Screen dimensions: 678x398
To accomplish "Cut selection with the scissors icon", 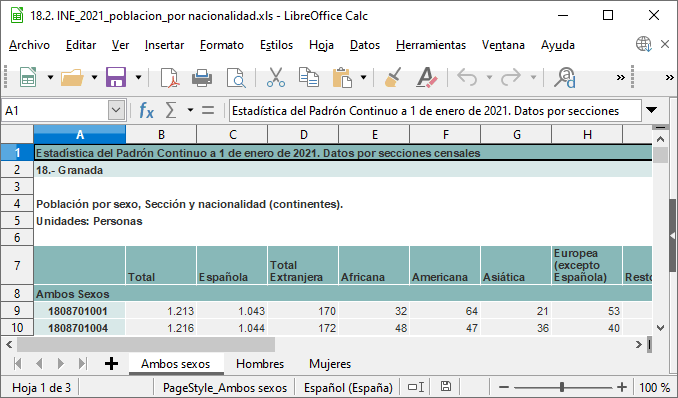I will (x=275, y=78).
